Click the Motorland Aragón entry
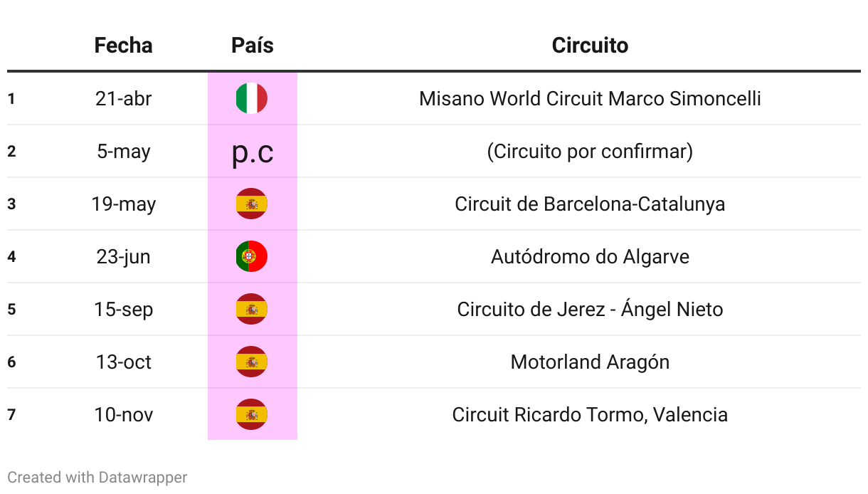Viewport: 868px width, 494px height. coord(590,362)
